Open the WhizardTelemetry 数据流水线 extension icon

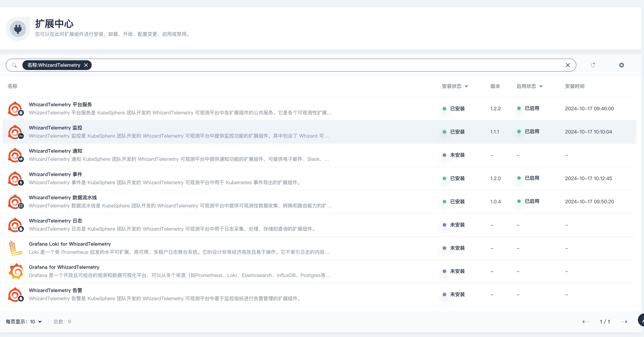[16, 202]
